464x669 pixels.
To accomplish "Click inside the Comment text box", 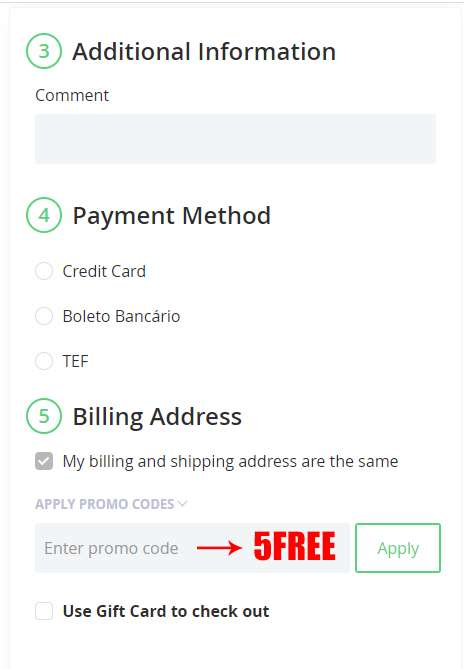I will [235, 138].
